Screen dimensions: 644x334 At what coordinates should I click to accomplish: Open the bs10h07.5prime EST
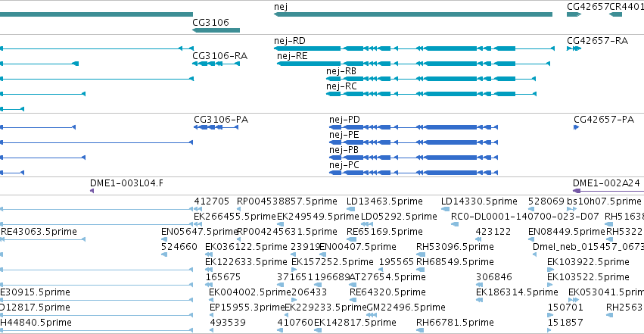click(604, 201)
